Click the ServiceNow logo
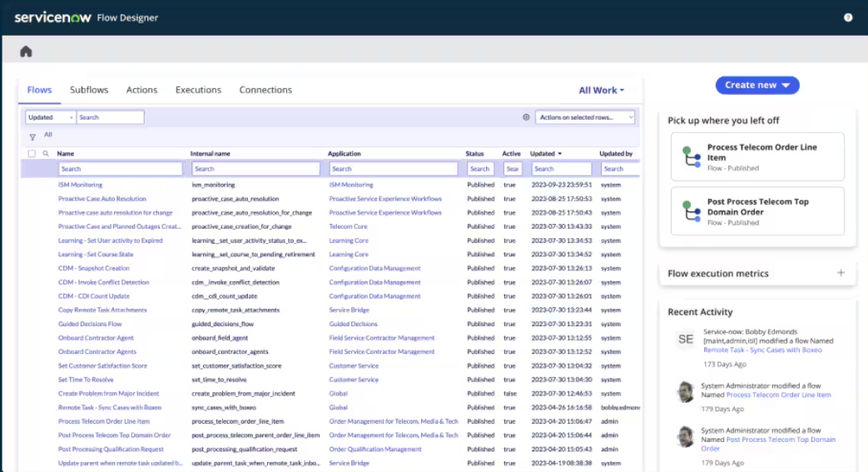The height and width of the screenshot is (472, 868). (x=52, y=17)
